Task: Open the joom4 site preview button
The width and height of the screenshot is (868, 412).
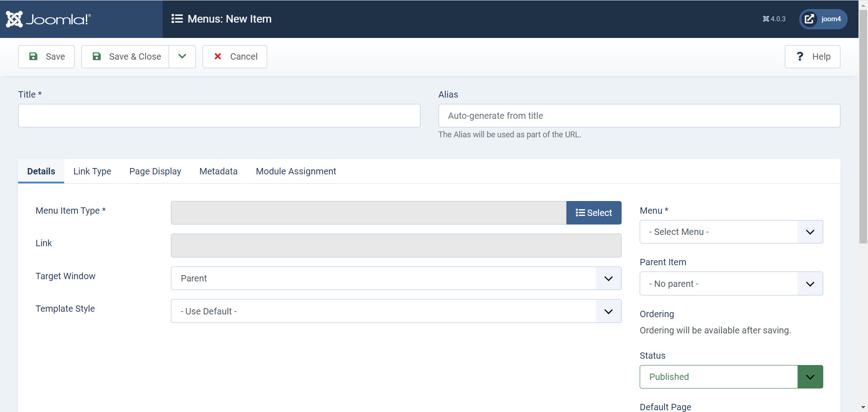Action: coord(823,19)
